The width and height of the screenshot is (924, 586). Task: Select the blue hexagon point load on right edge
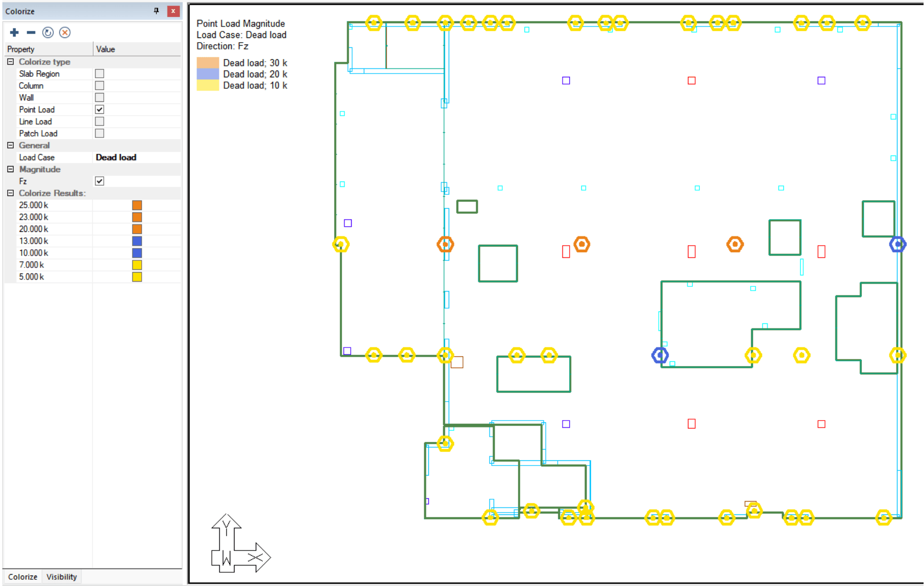[897, 244]
